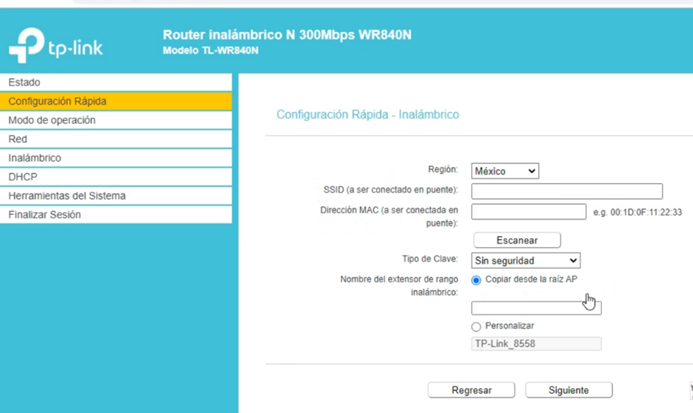Select Copiar desde la raíz AP radio
This screenshot has width=693, height=413.
(x=476, y=280)
